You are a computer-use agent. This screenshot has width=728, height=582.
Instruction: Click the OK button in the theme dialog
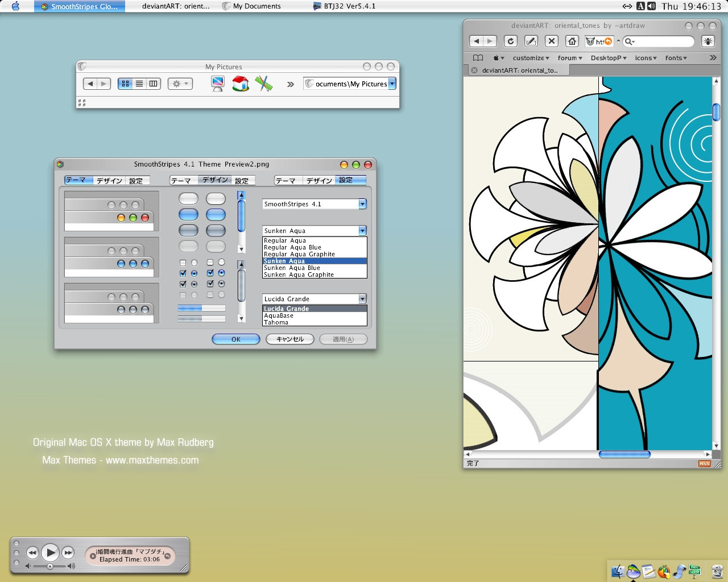click(x=236, y=339)
